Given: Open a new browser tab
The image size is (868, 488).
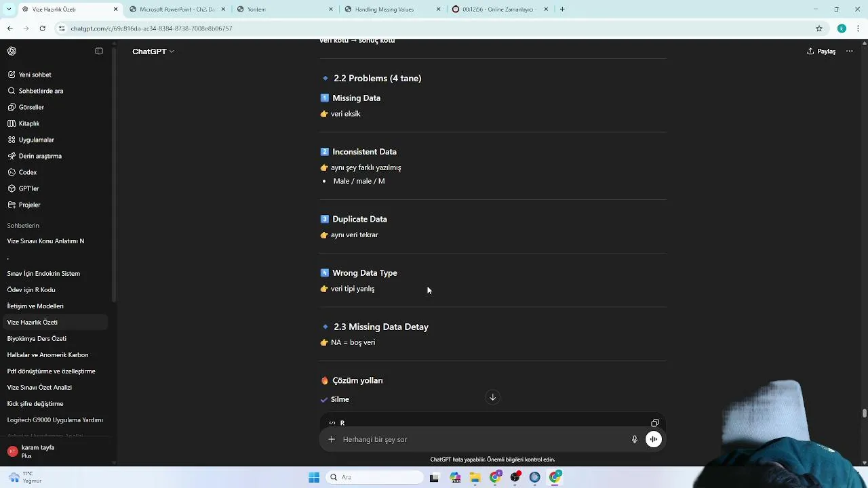Looking at the screenshot, I should coord(562,9).
